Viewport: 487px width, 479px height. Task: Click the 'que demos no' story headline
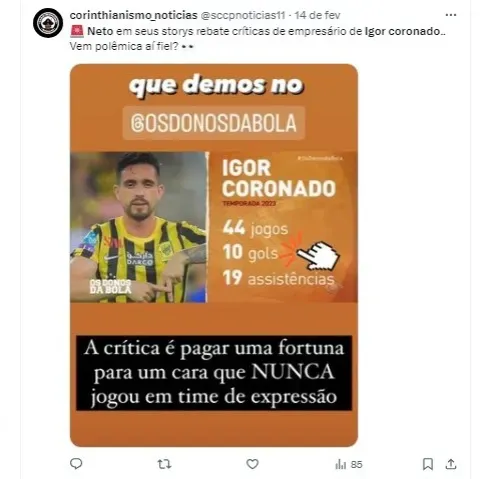(x=216, y=86)
